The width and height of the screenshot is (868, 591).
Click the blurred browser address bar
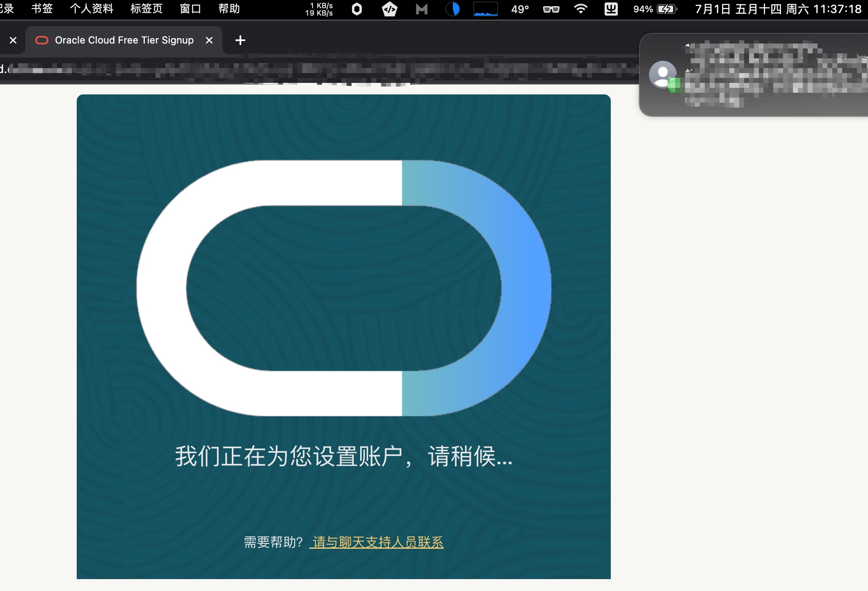(320, 69)
